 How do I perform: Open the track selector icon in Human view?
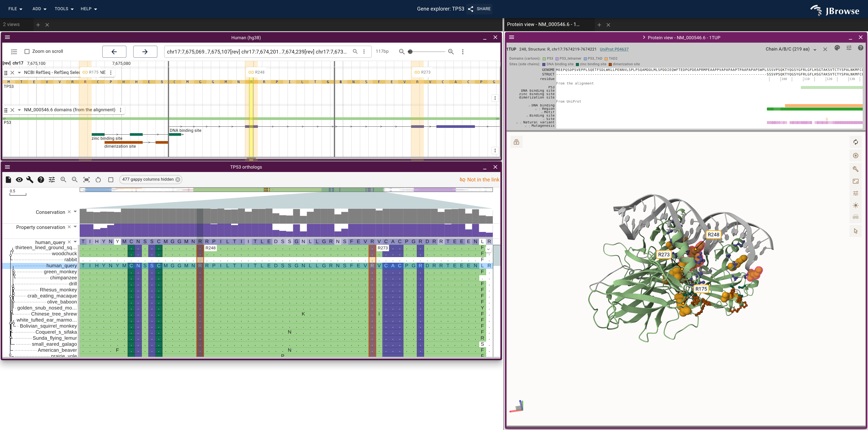pos(14,51)
